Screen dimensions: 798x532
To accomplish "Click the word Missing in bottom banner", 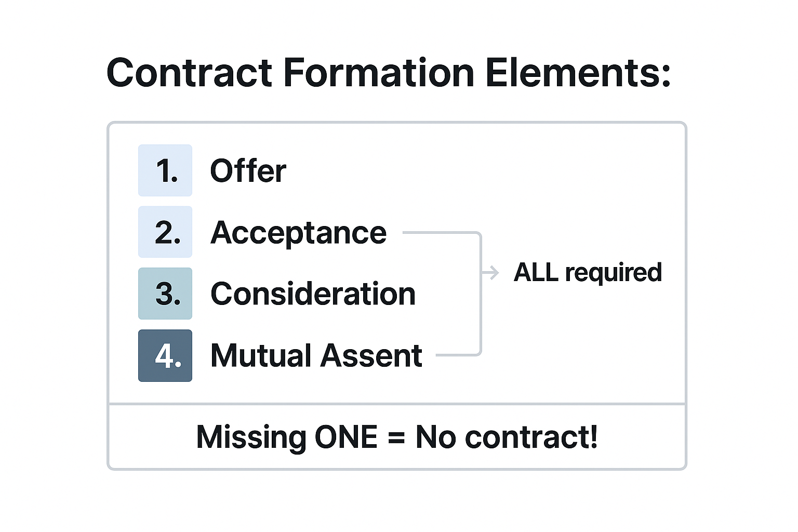I will [x=250, y=437].
